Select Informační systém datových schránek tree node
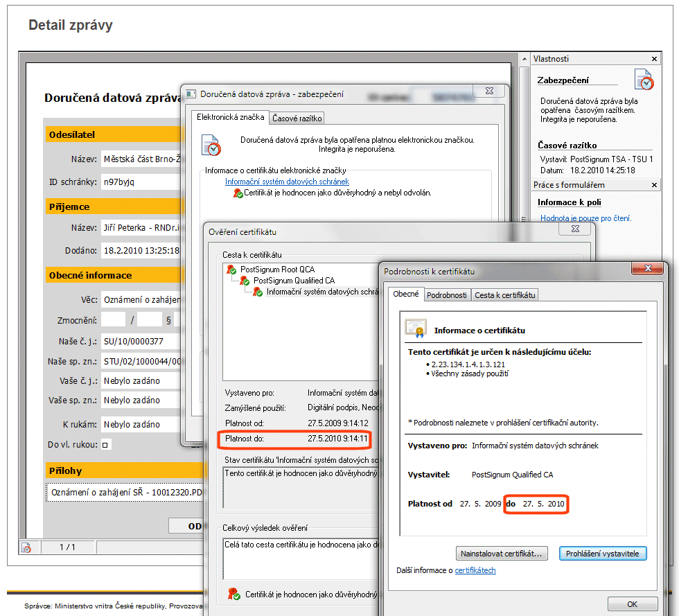Screen dimensions: 679x616 (x=322, y=292)
